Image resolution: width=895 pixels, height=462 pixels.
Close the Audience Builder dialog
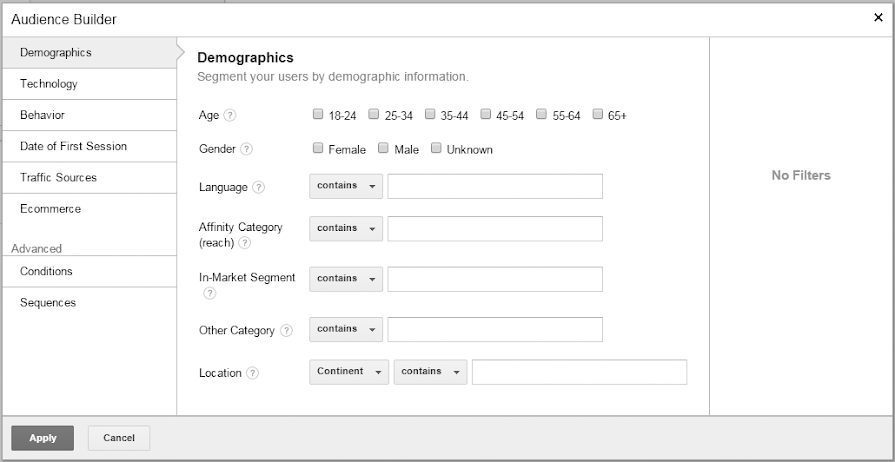[x=878, y=18]
